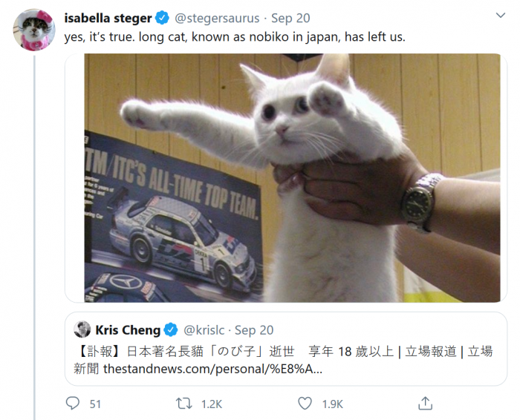The height and width of the screenshot is (420, 520).
Task: Like the tweet with the heart icon
Action: click(x=305, y=404)
